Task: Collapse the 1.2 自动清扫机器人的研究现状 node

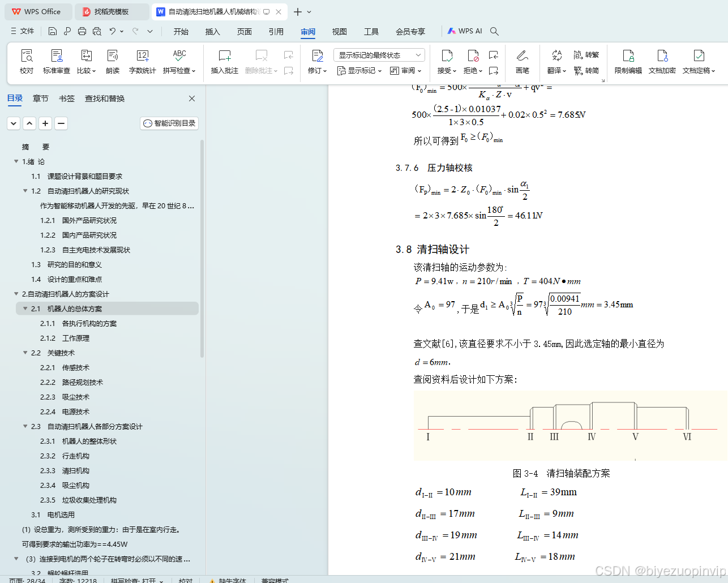Action: click(25, 191)
